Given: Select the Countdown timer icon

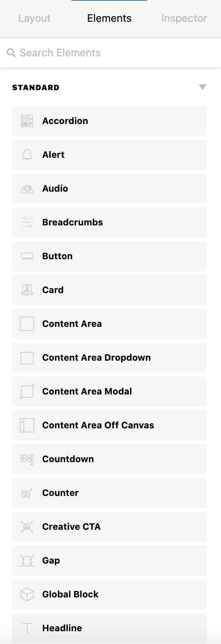Looking at the screenshot, I should (x=27, y=459).
